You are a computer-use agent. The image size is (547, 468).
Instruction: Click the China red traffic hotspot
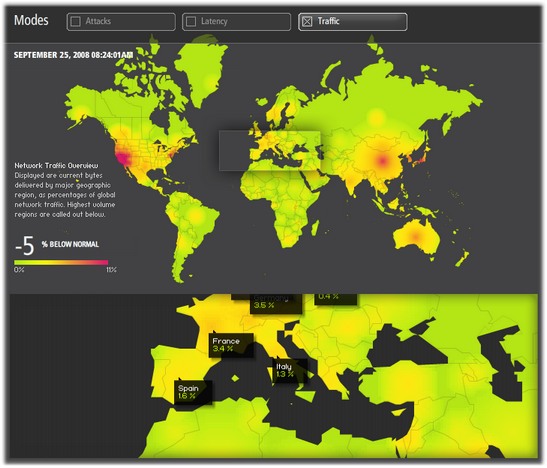coord(383,161)
